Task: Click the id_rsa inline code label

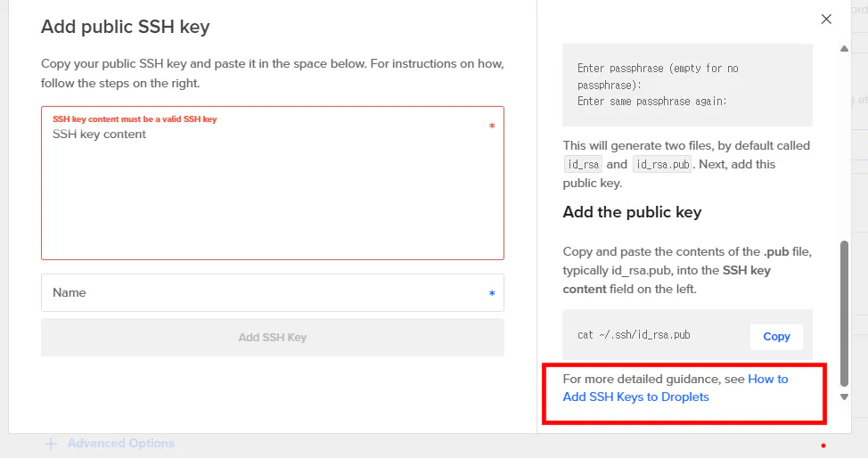Action: [583, 164]
